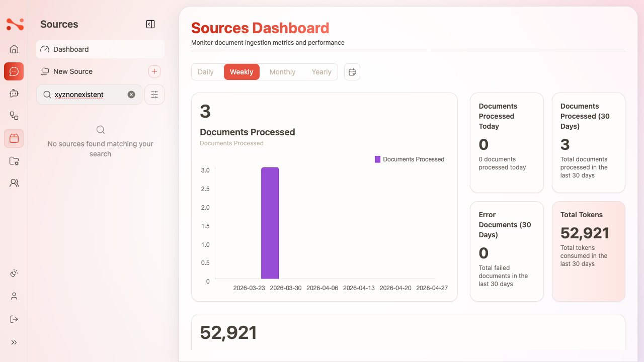Switch to the Yearly tab

click(x=321, y=72)
